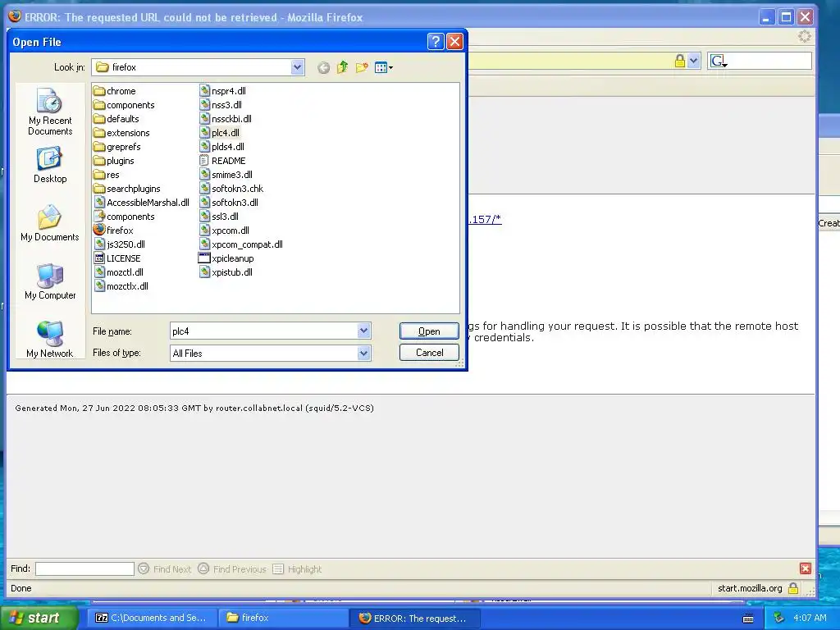
Task: Click the File name text field
Action: pos(263,331)
